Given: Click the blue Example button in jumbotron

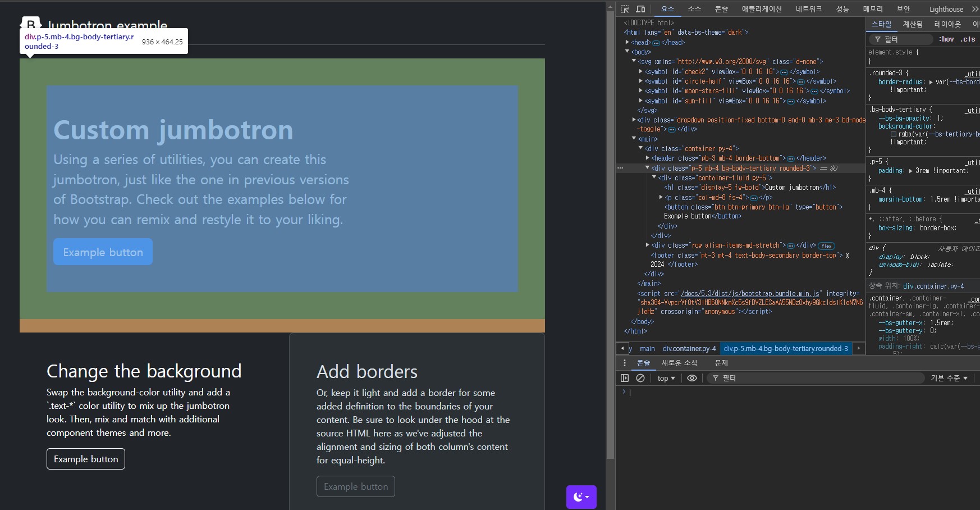Looking at the screenshot, I should point(103,252).
